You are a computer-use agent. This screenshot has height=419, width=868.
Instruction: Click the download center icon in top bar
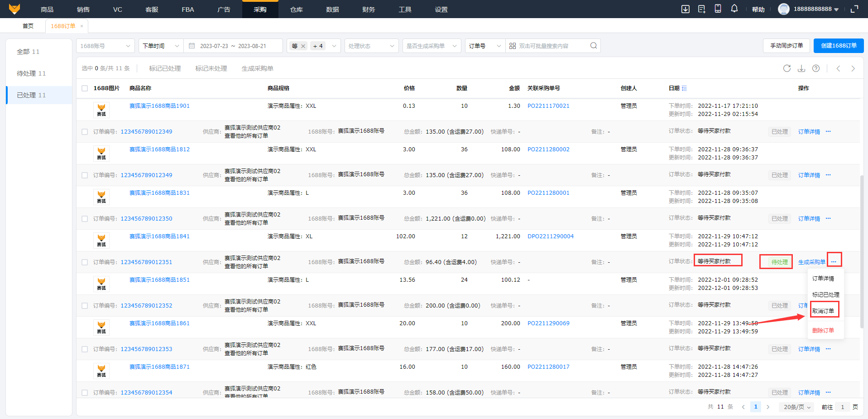coord(685,9)
